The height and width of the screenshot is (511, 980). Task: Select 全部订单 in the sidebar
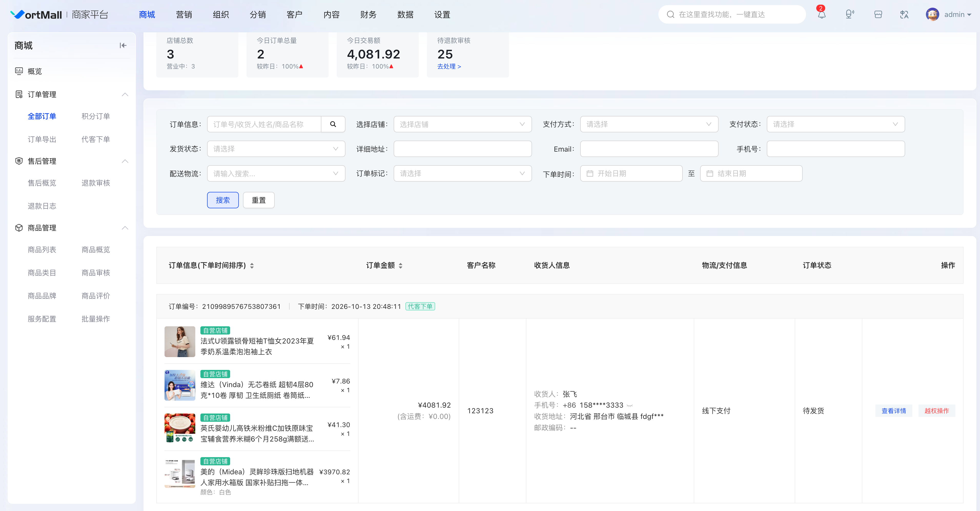[42, 116]
